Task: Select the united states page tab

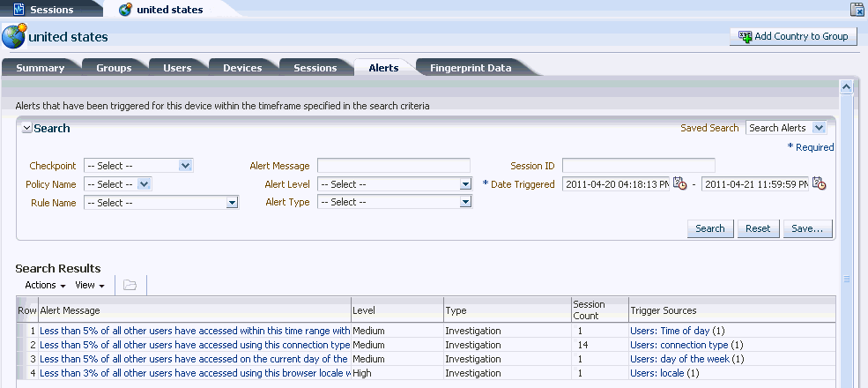Action: click(170, 10)
